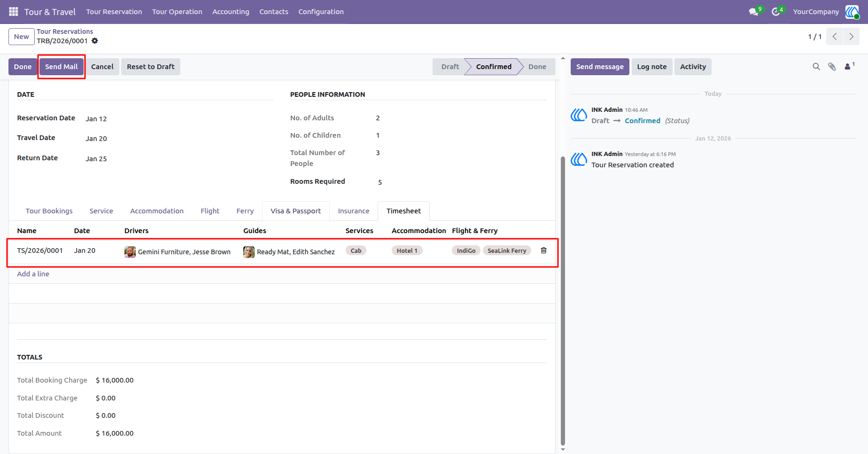868x454 pixels.
Task: Switch to Tour Bookings tab
Action: click(49, 211)
